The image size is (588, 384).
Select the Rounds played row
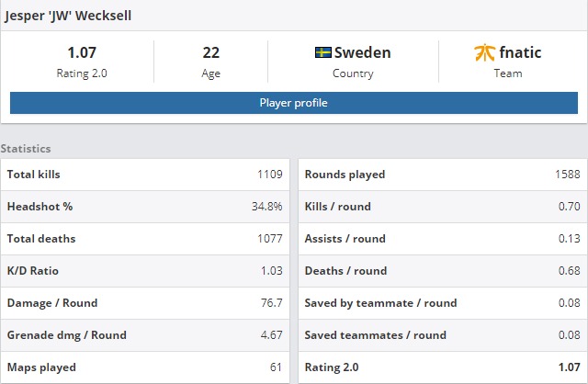[x=443, y=175]
